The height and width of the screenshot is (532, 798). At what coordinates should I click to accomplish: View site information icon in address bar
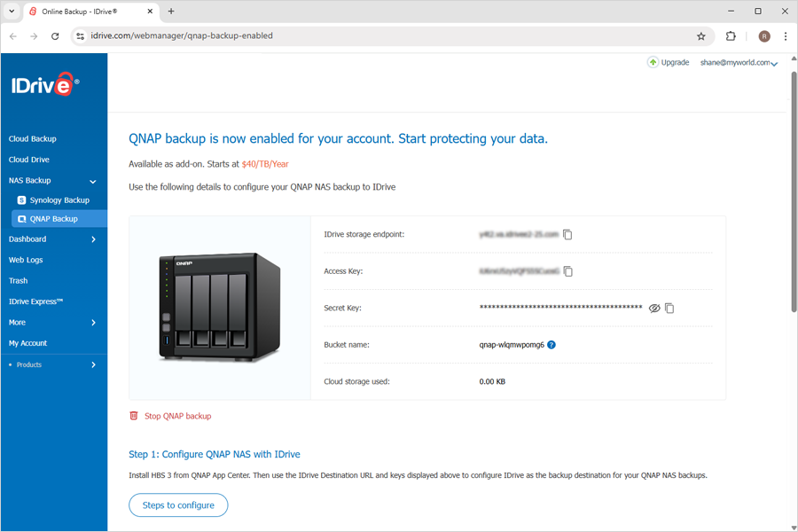(80, 36)
